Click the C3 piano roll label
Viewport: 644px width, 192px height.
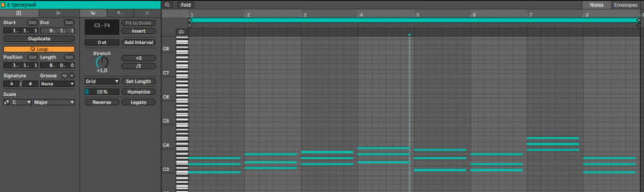tap(166, 169)
